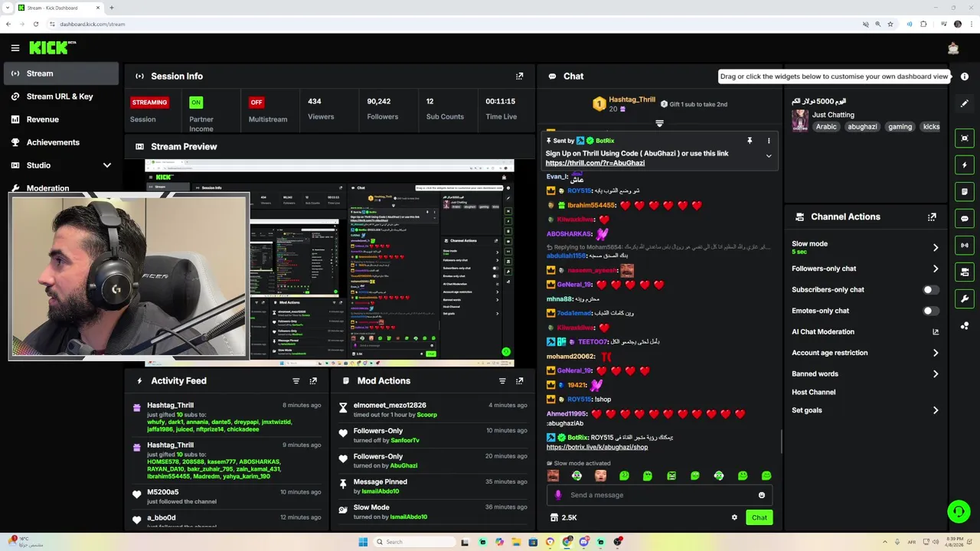This screenshot has height=551, width=980.
Task: Click the Host Channel option
Action: (813, 392)
